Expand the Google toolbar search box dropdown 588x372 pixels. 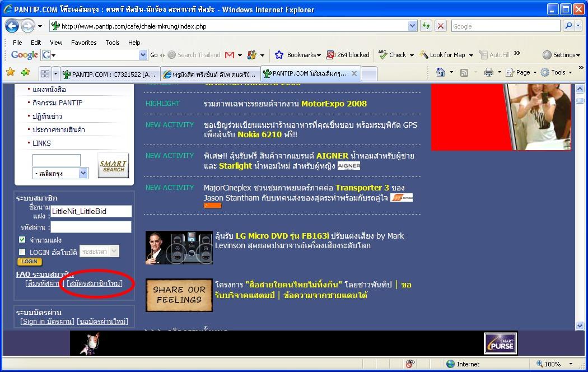143,55
